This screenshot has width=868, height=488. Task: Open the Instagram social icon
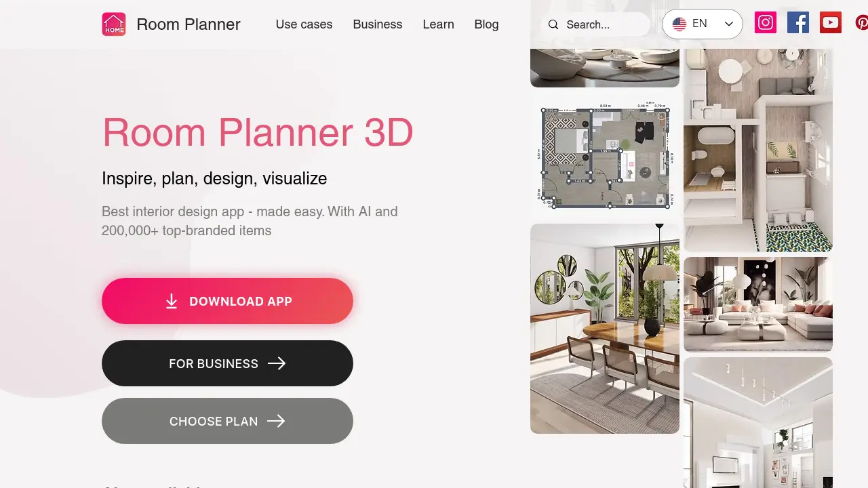[766, 22]
